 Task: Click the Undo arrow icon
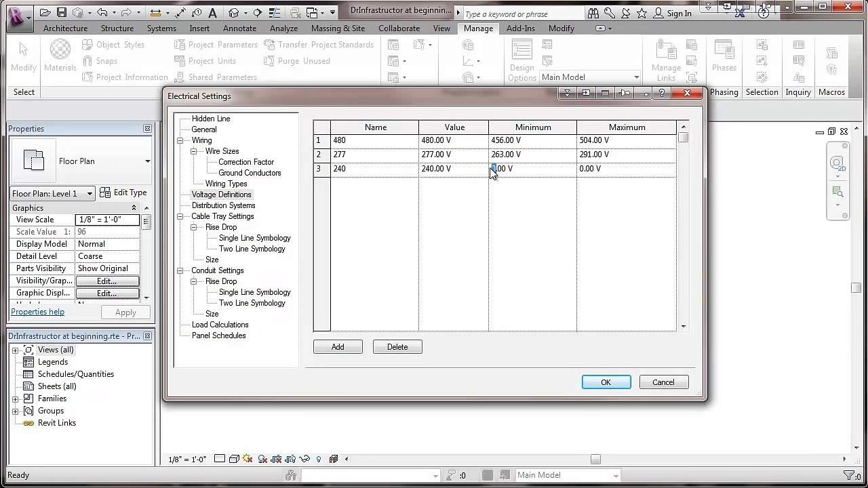pos(102,12)
